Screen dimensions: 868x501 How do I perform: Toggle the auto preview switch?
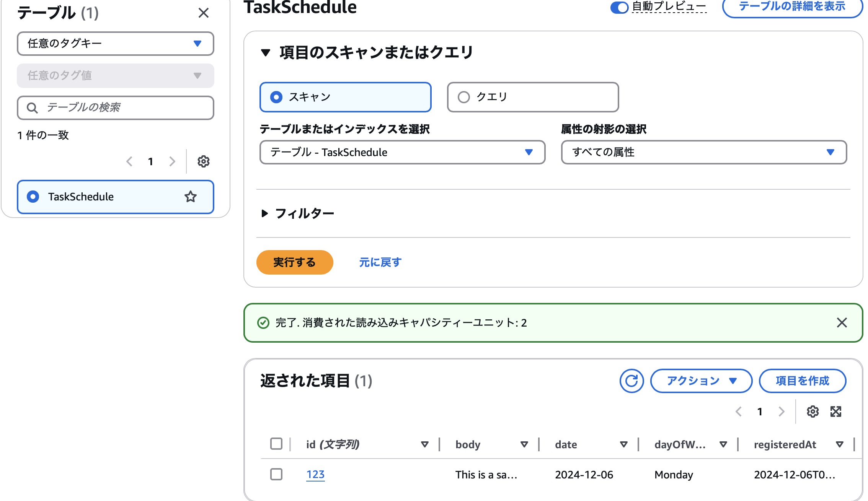tap(619, 7)
